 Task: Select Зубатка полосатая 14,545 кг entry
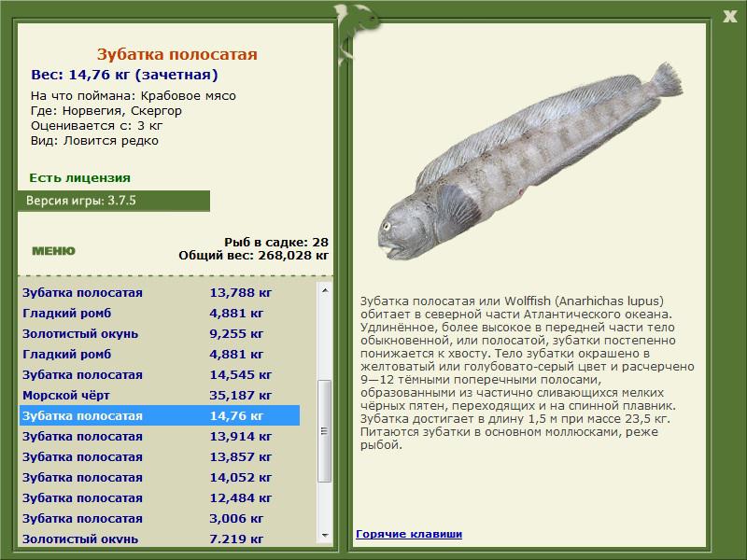point(160,375)
